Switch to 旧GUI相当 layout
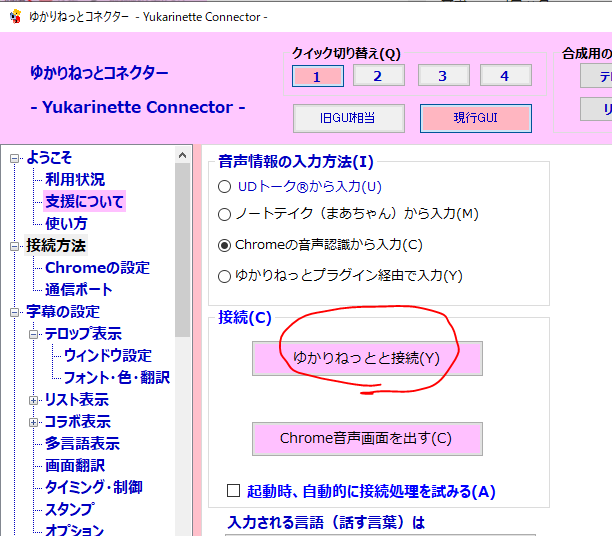The height and width of the screenshot is (536, 612). pyautogui.click(x=349, y=118)
